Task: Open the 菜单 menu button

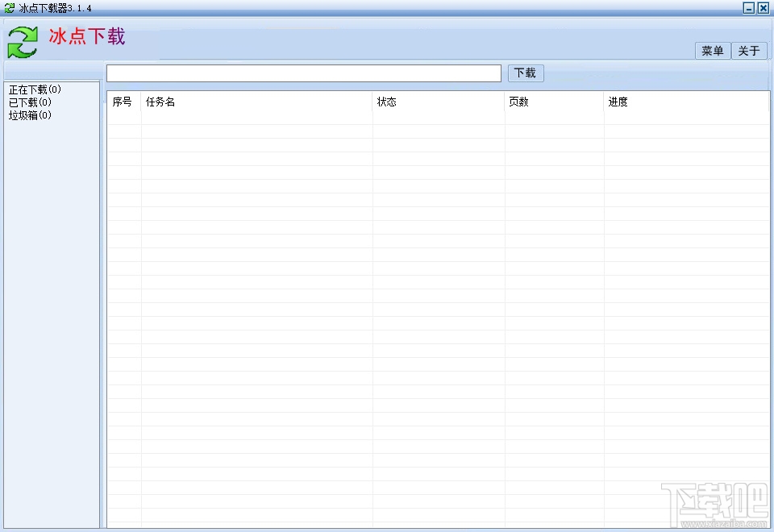Action: (x=713, y=50)
